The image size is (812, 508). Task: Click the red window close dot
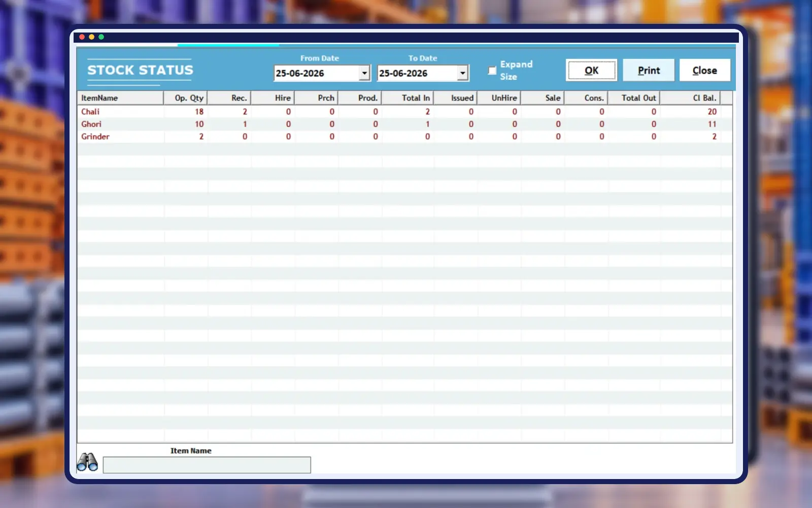pyautogui.click(x=82, y=37)
